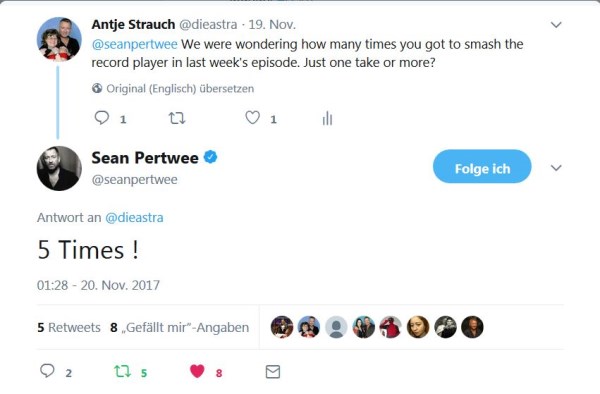The image size is (600, 394).
Task: View tweet activity analytics bar icon
Action: 327,118
